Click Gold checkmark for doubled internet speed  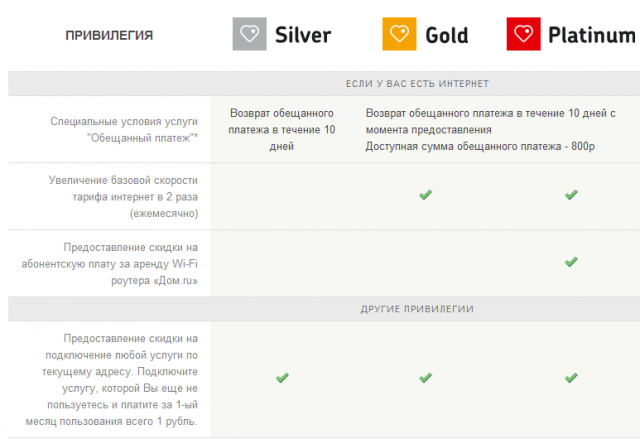pyautogui.click(x=425, y=195)
